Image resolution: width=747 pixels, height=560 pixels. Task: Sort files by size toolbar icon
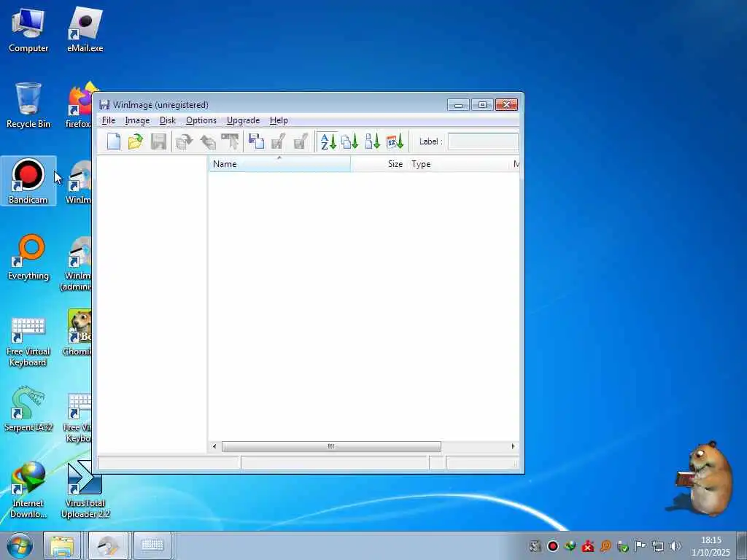tap(372, 141)
